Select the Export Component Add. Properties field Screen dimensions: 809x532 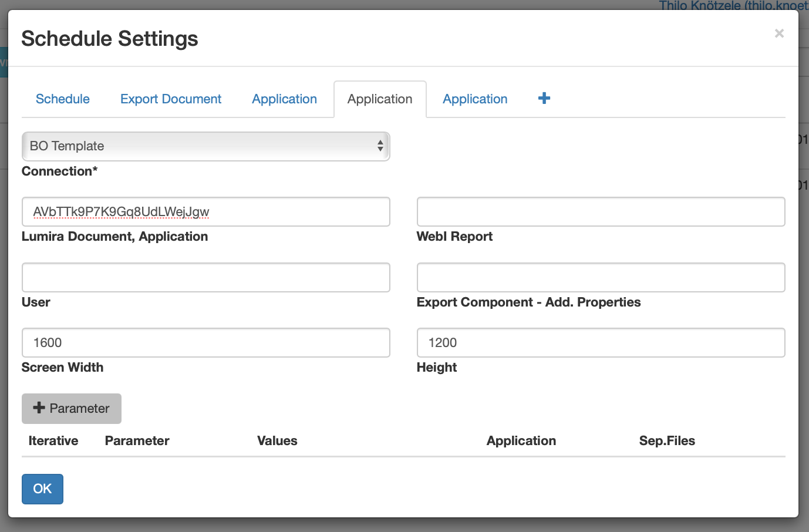(x=601, y=277)
